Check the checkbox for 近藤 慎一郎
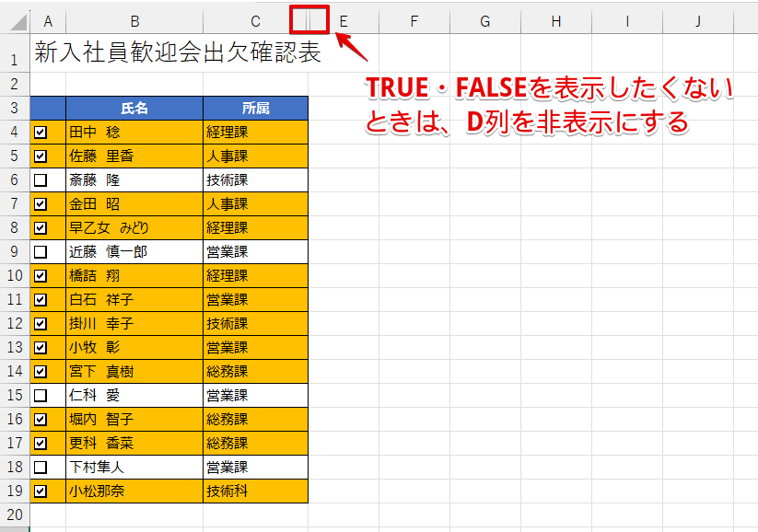758x532 pixels. coord(41,252)
